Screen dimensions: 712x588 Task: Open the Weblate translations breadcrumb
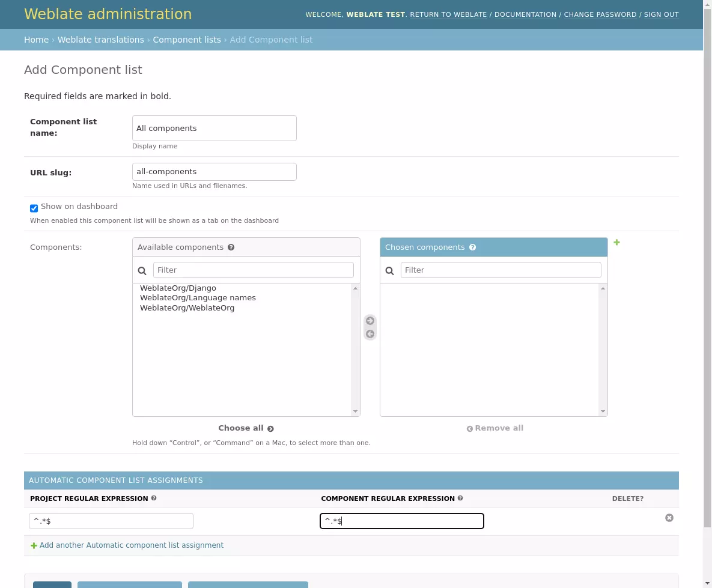point(101,40)
